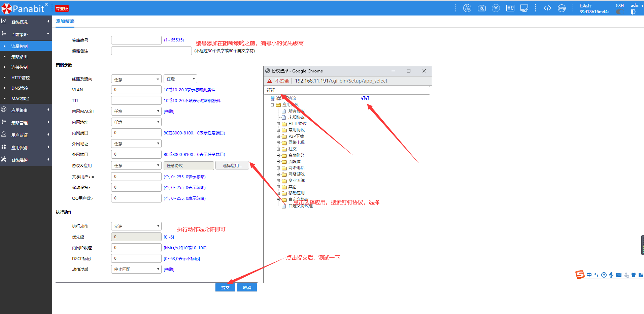Open the ping tool icon
Viewport: 644px width, 314px height.
pos(562,8)
